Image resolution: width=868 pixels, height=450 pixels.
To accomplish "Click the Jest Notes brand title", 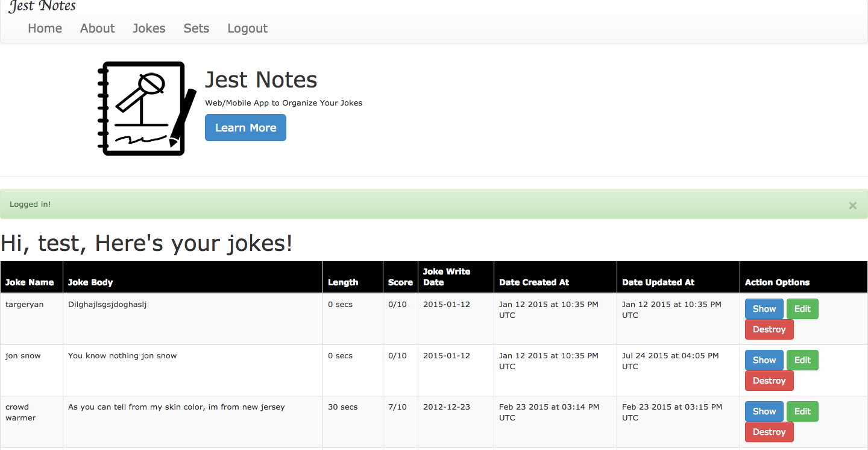I will tap(42, 7).
